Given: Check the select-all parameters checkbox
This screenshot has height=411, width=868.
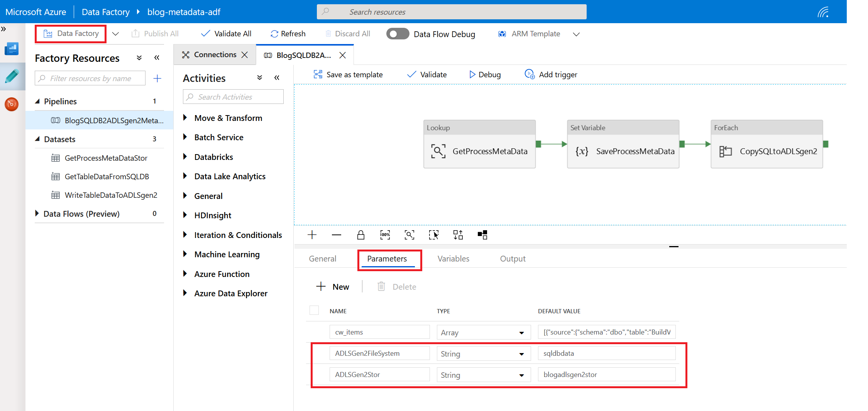Looking at the screenshot, I should 314,311.
